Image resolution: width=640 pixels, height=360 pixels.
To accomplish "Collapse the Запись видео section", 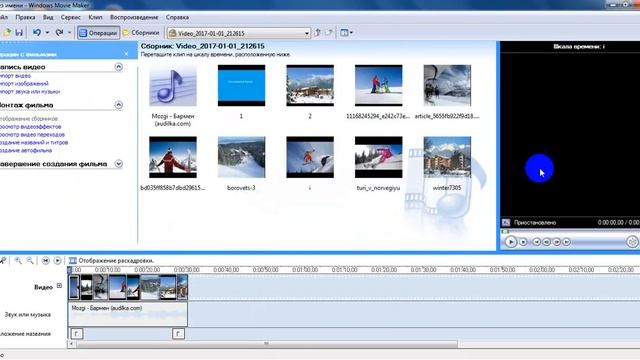I will click(x=118, y=67).
